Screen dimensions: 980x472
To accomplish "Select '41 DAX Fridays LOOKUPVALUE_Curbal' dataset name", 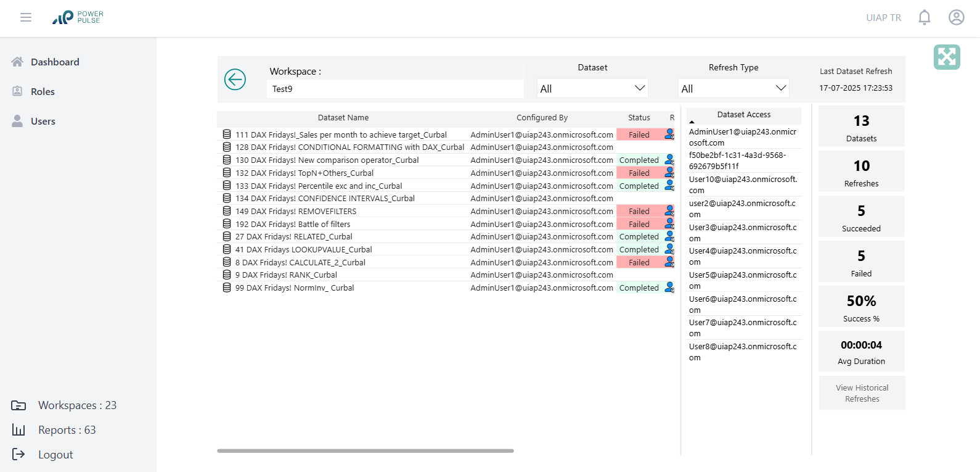I will [x=303, y=249].
